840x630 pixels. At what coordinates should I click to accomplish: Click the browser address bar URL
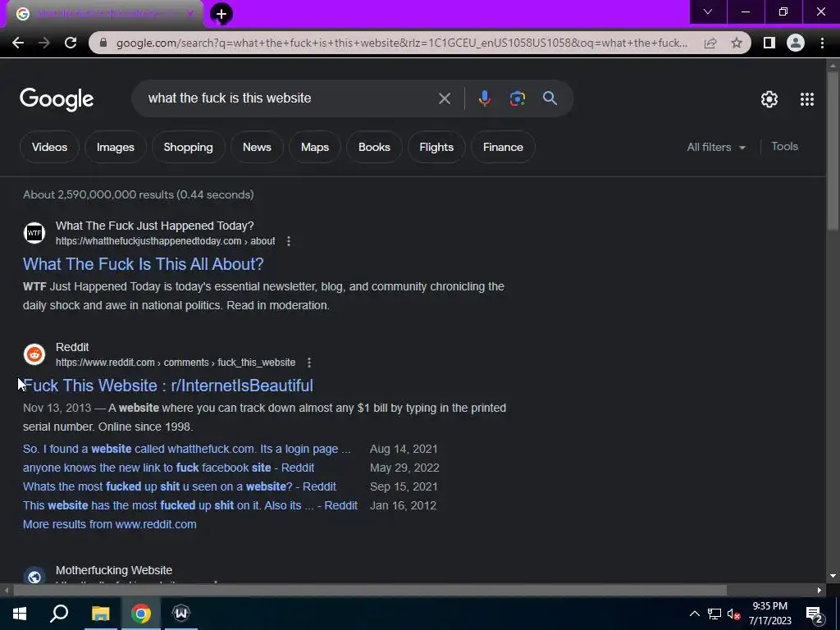point(402,43)
